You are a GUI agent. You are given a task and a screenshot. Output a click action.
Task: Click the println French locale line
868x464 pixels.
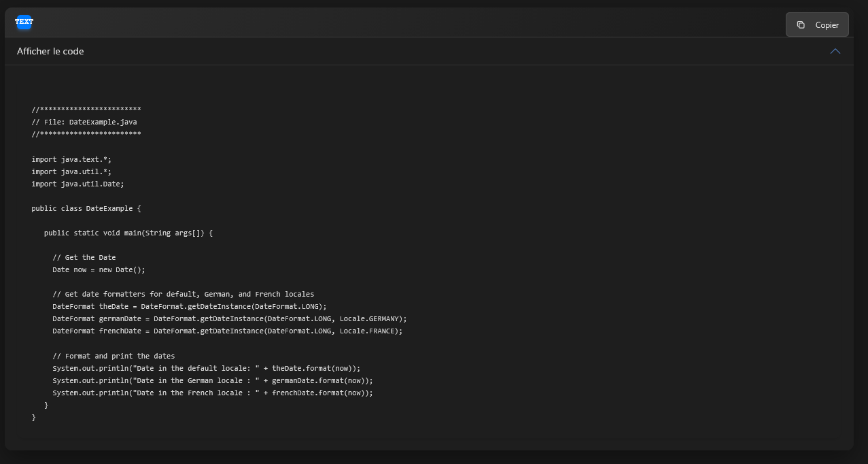point(213,393)
